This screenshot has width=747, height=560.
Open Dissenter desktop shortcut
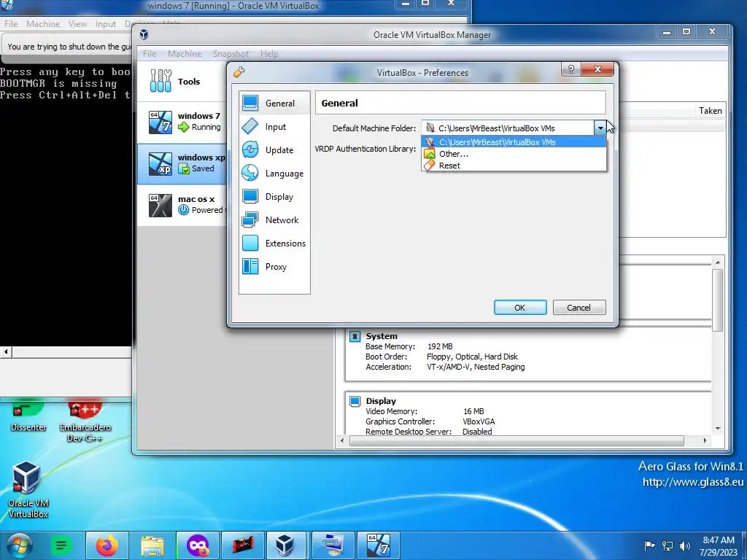[28, 415]
